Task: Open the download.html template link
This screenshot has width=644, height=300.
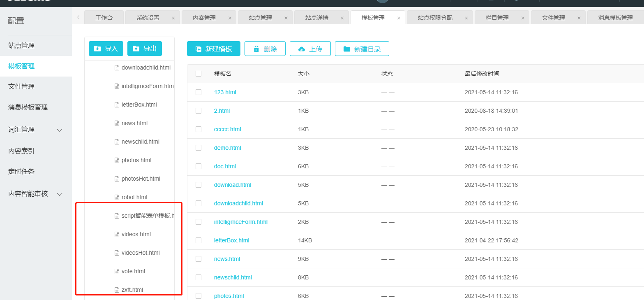Action: pos(233,185)
